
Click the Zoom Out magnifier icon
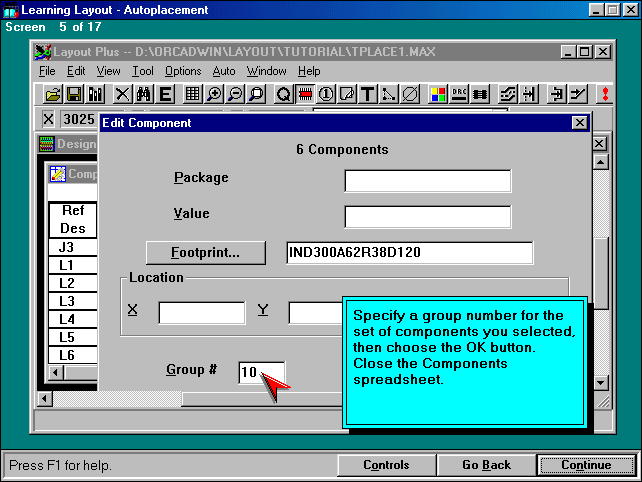(x=235, y=94)
